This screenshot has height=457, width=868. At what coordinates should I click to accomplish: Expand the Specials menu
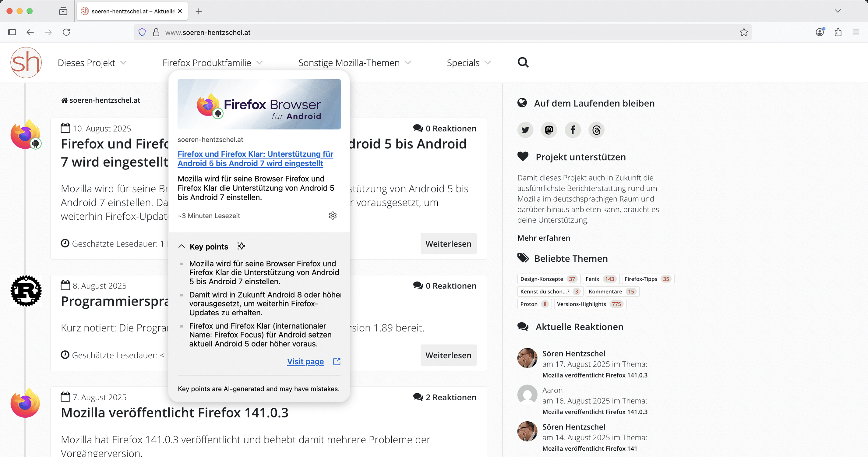click(469, 63)
